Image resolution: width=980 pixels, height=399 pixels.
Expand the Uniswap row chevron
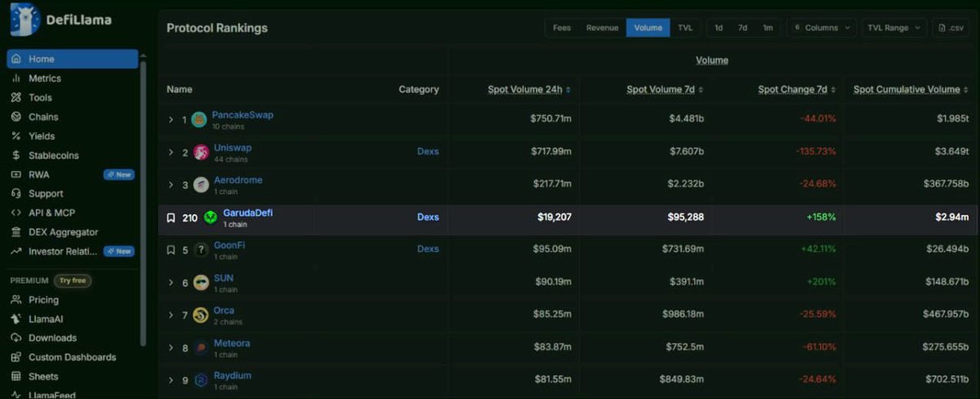[x=171, y=153]
